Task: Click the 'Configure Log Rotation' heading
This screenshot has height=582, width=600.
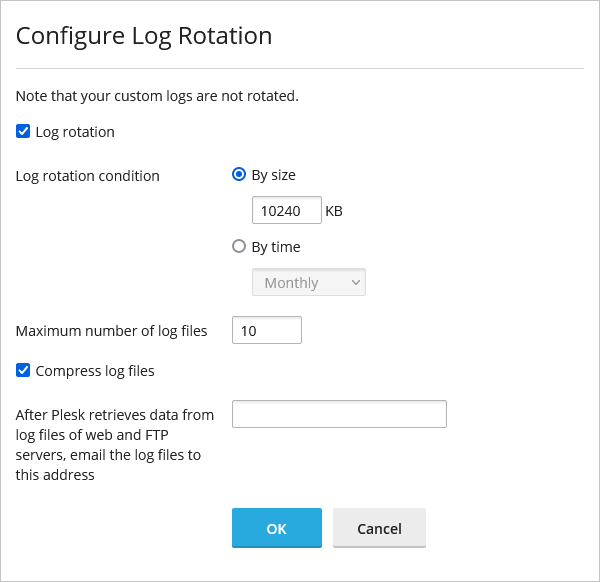Action: point(144,36)
